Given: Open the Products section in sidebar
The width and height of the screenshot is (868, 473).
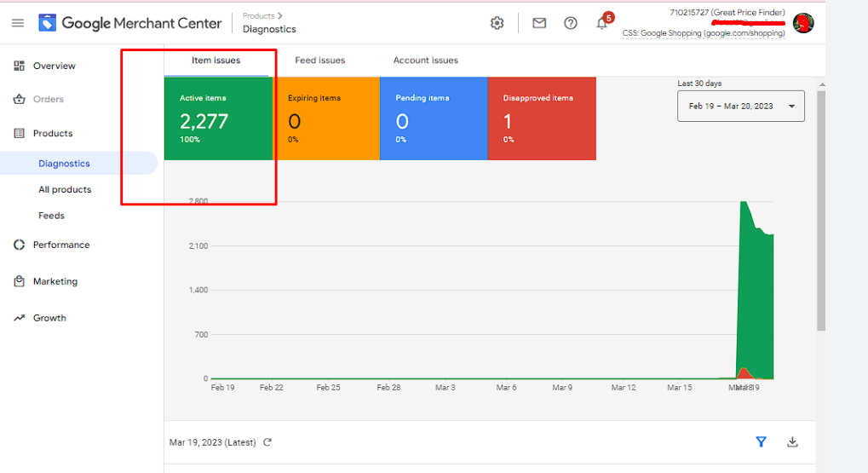Looking at the screenshot, I should click(x=53, y=134).
